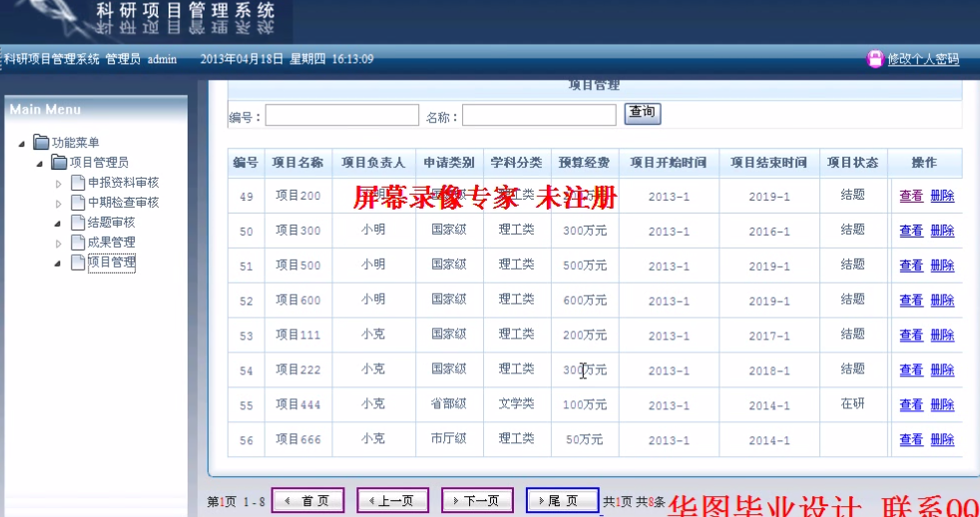980x517 pixels.
Task: Click the page icon beside 中期检查审核
Action: tap(78, 203)
